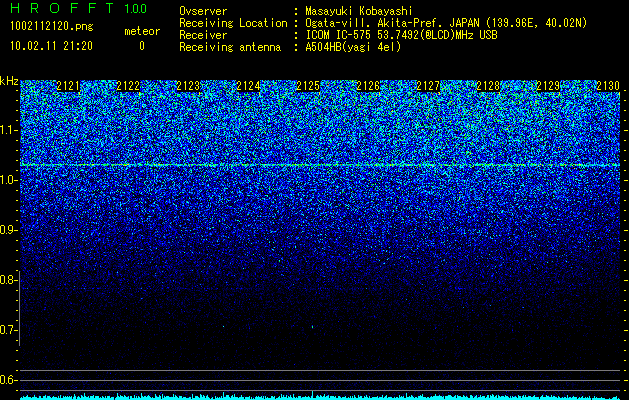The image size is (629, 400).
Task: Click the time marker 2122
Action: point(128,86)
